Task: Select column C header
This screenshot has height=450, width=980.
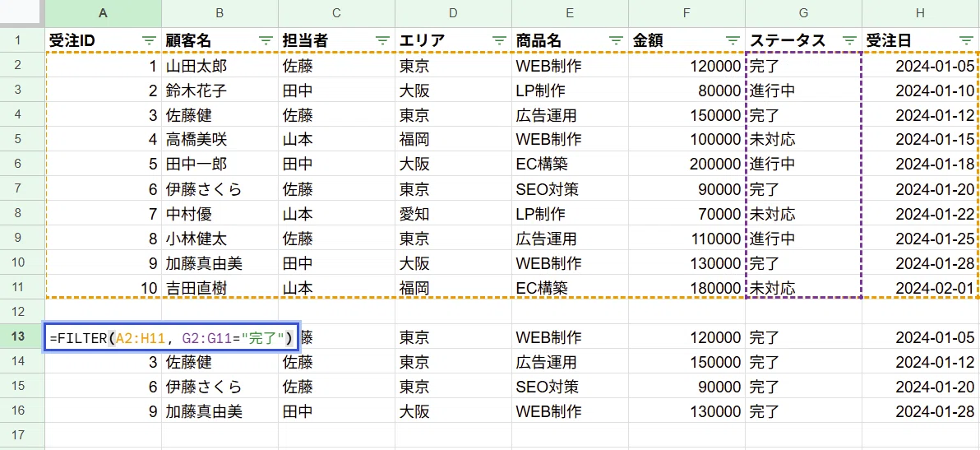Action: click(x=336, y=13)
